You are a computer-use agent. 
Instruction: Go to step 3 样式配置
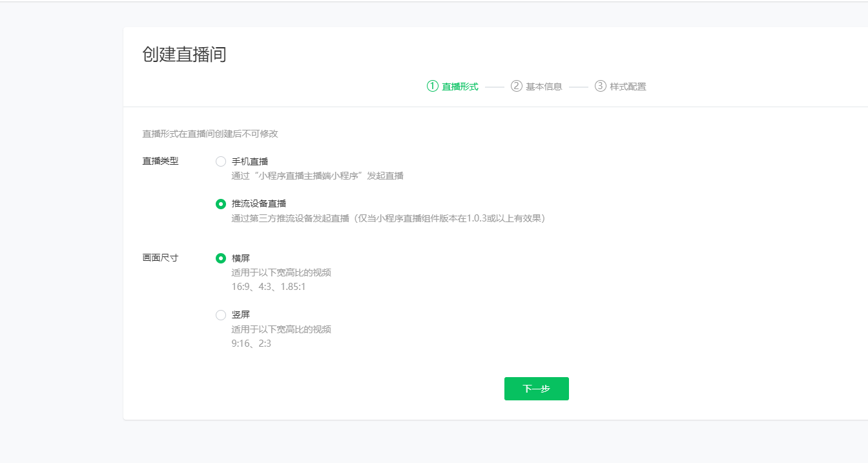[x=621, y=87]
